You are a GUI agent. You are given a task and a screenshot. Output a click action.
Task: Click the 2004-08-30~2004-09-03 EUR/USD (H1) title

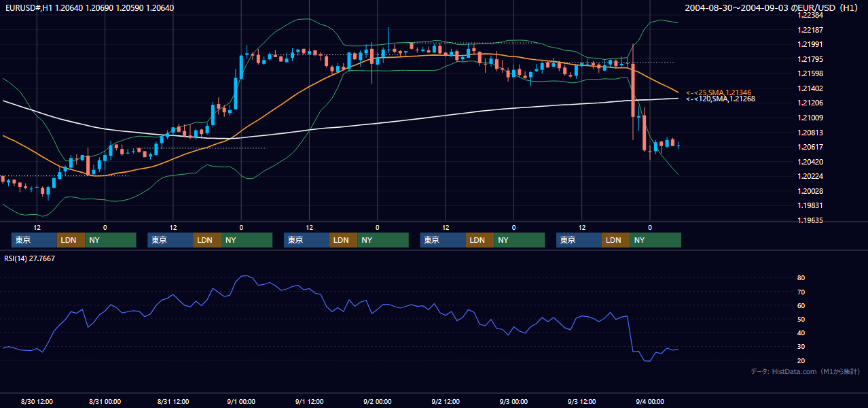pyautogui.click(x=773, y=8)
